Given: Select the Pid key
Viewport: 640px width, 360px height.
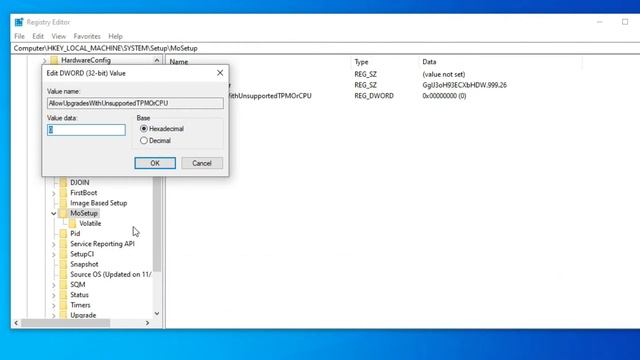Looking at the screenshot, I should point(75,233).
